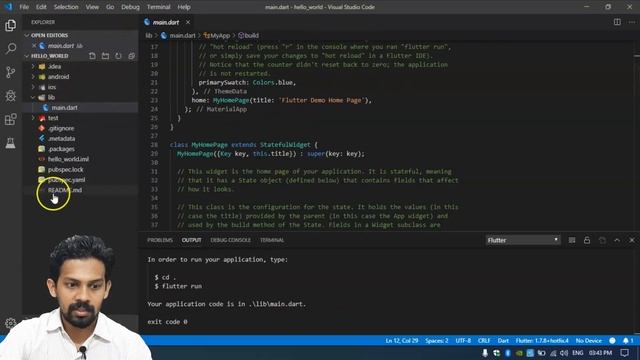Click Bluetooth icon in system tray
The image size is (640, 360).
508,353
